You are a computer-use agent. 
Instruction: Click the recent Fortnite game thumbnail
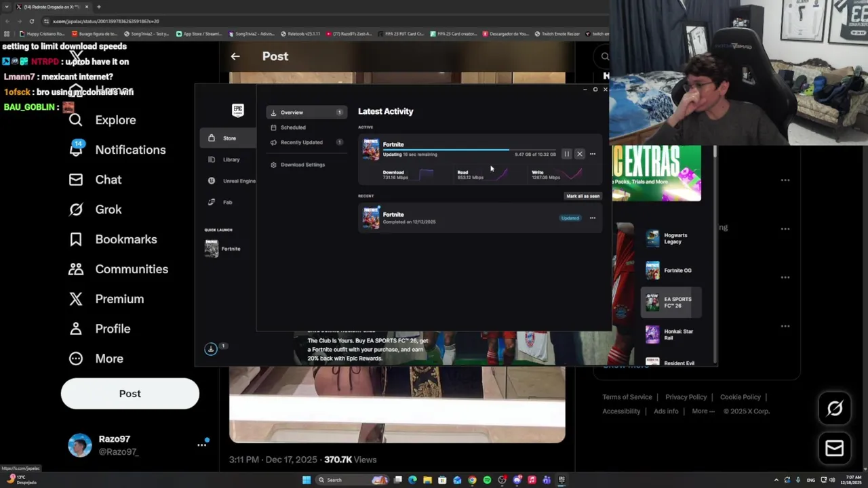click(371, 218)
